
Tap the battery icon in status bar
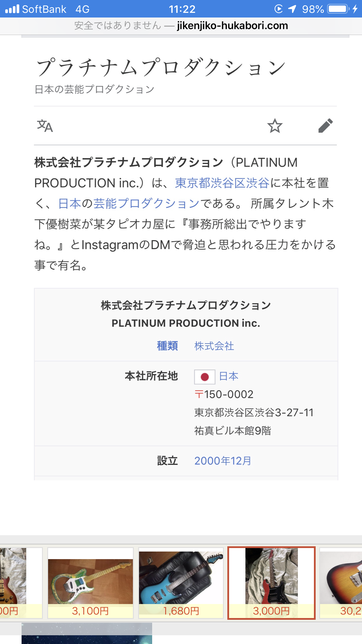[x=339, y=9]
